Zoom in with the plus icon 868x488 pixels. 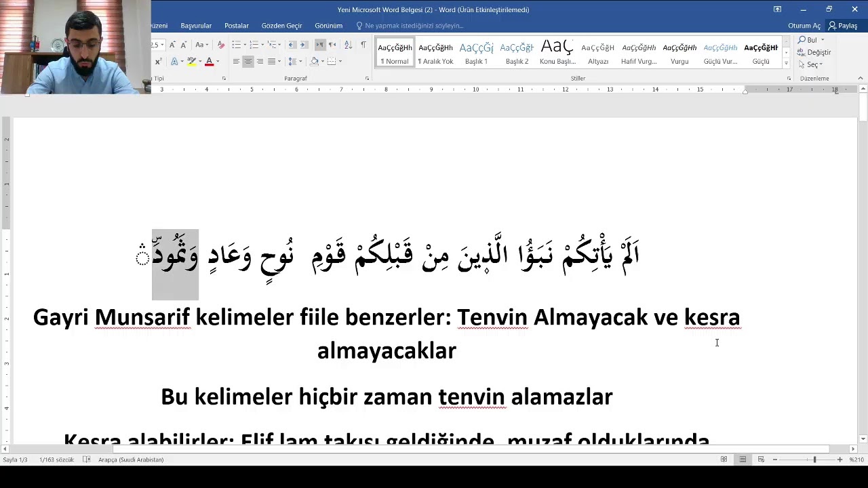click(840, 460)
